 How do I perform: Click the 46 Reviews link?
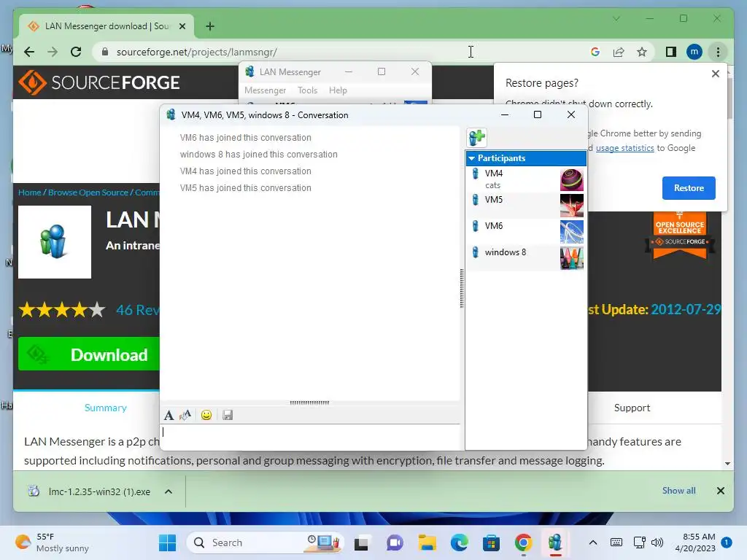coord(138,310)
